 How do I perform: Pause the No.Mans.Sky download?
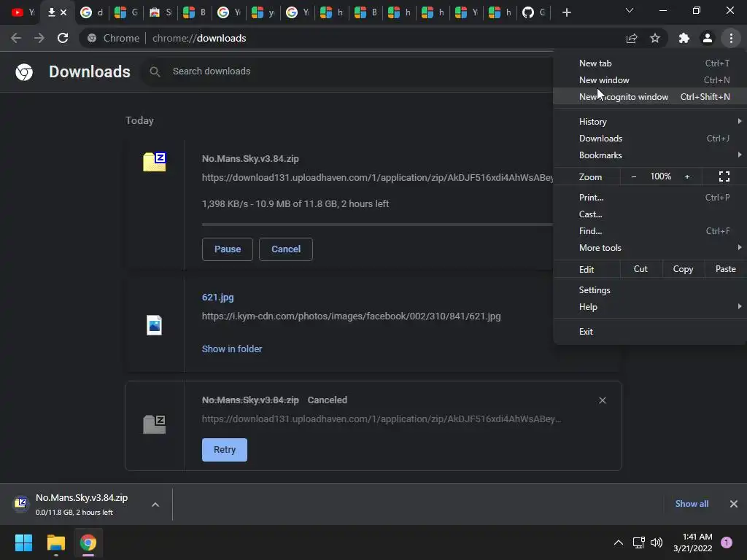point(228,249)
